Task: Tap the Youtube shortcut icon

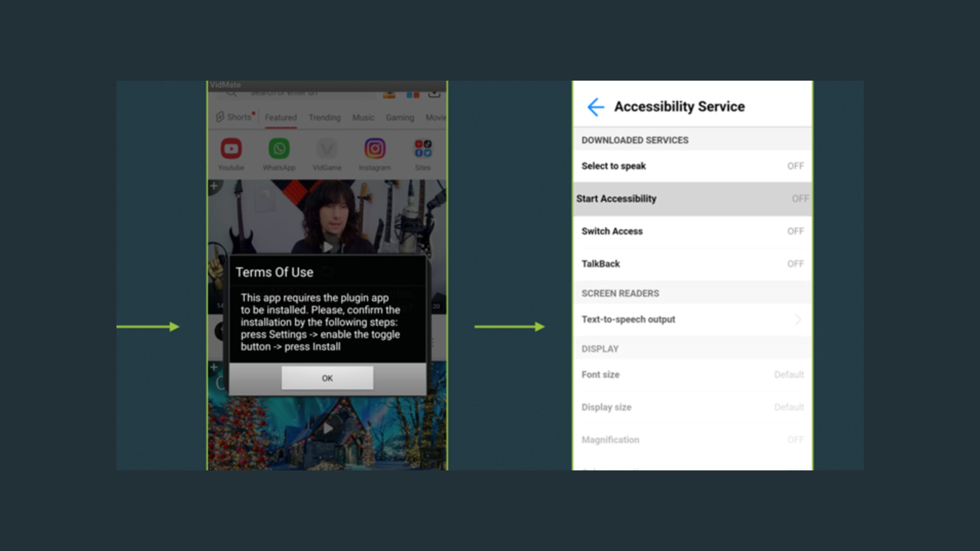Action: (x=231, y=148)
